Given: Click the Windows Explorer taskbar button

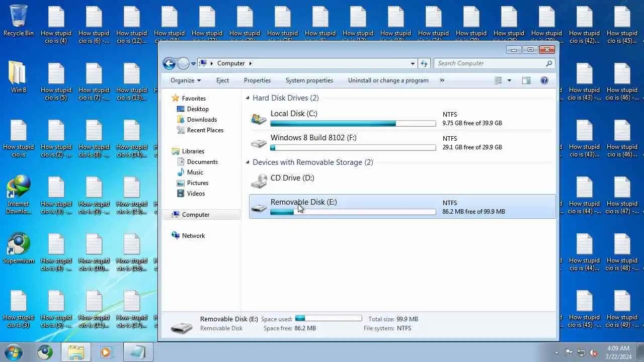Looking at the screenshot, I should pos(76,352).
